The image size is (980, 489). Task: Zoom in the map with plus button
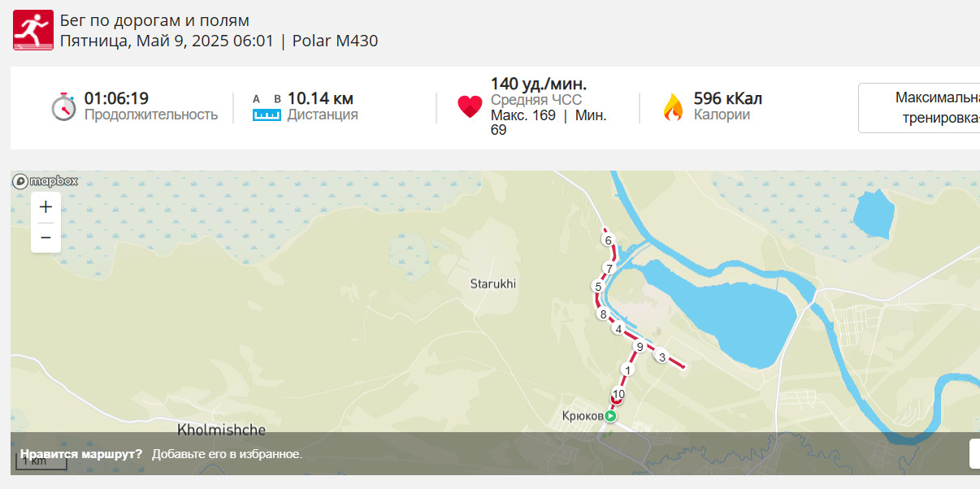[x=46, y=207]
